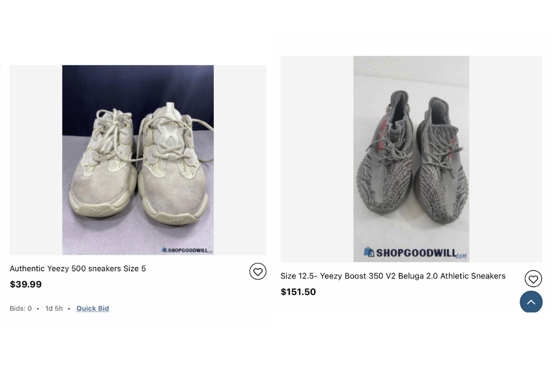
Task: Click the right striped shoe in the Beluga photo
Action: click(442, 160)
